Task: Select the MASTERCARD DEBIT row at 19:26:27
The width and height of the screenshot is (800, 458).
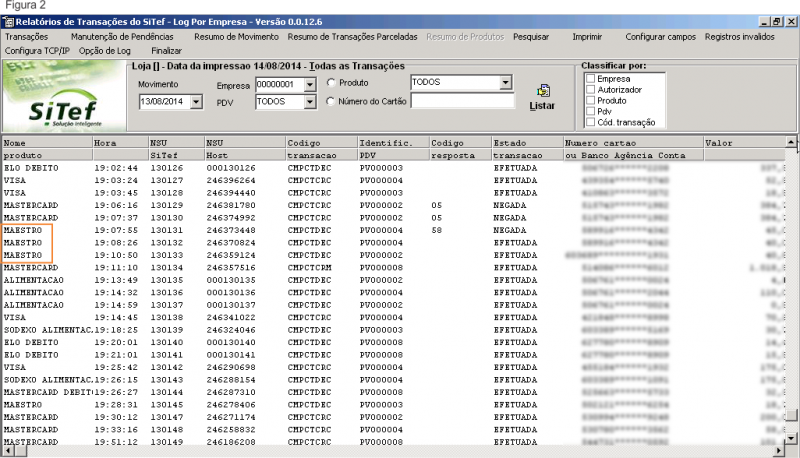Action: click(x=393, y=392)
